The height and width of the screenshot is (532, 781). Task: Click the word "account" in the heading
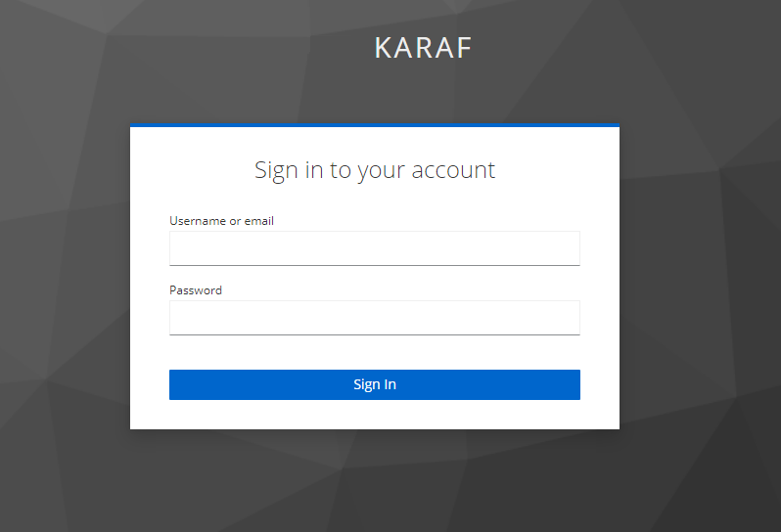(x=453, y=170)
